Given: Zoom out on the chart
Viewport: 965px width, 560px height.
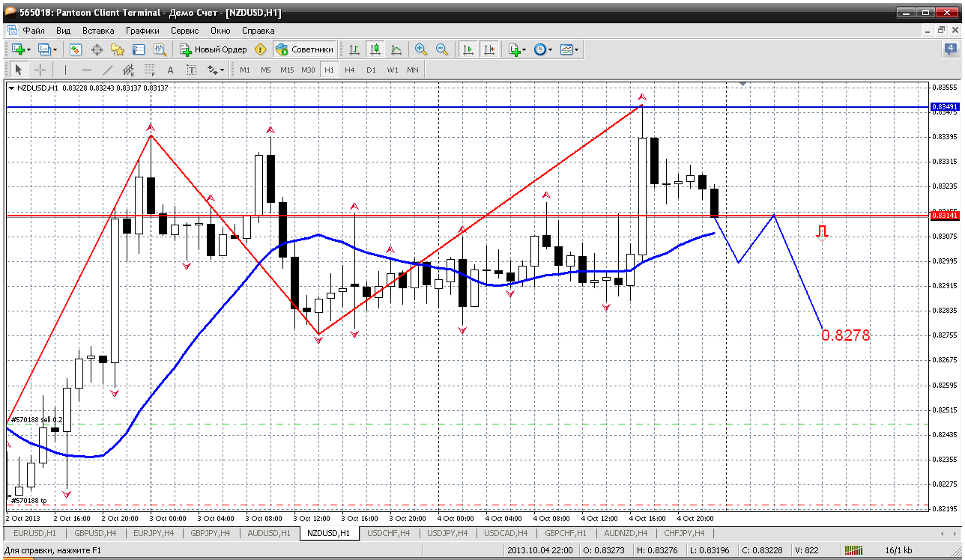Looking at the screenshot, I should tap(442, 49).
